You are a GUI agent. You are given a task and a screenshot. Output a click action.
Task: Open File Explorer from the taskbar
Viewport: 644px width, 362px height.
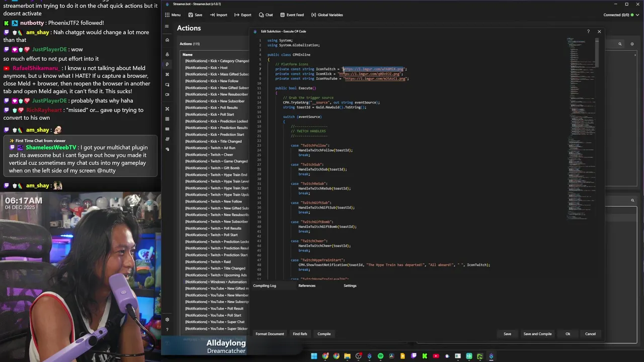[x=347, y=356]
